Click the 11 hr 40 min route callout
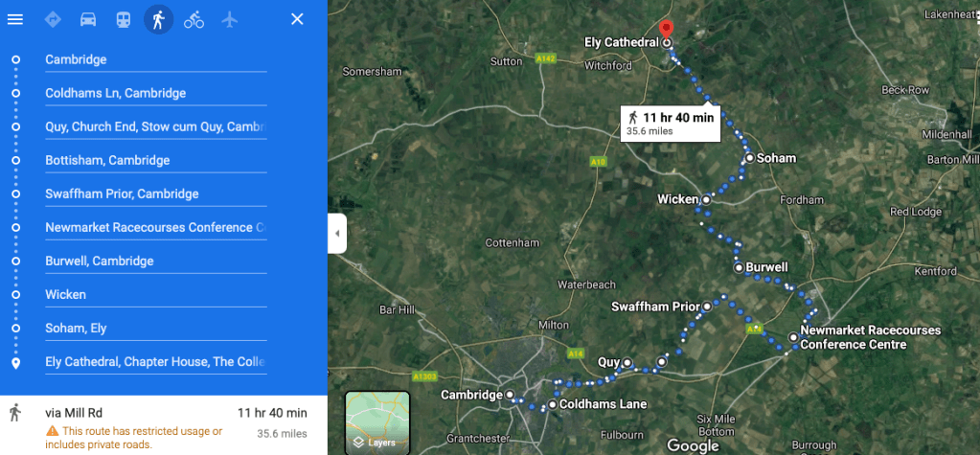 click(672, 124)
